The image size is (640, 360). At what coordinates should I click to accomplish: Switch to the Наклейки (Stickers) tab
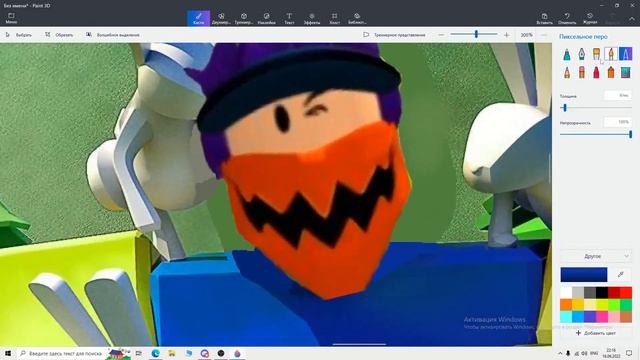[266, 18]
